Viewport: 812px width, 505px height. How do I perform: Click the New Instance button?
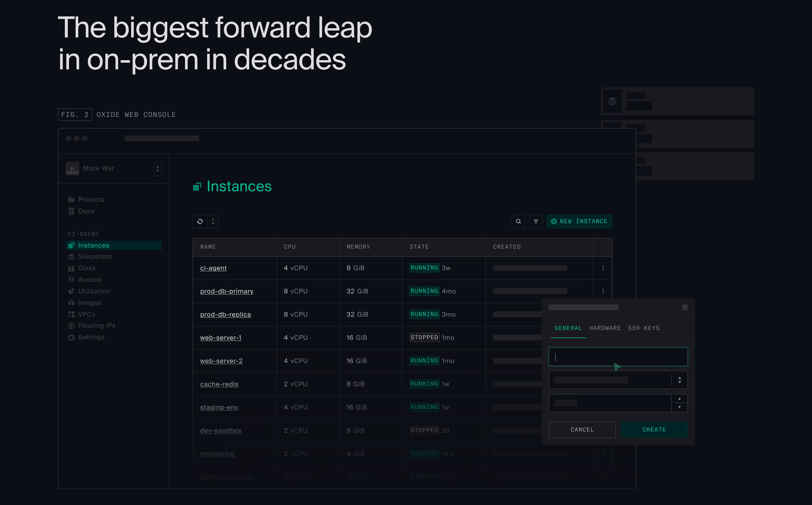click(x=579, y=221)
